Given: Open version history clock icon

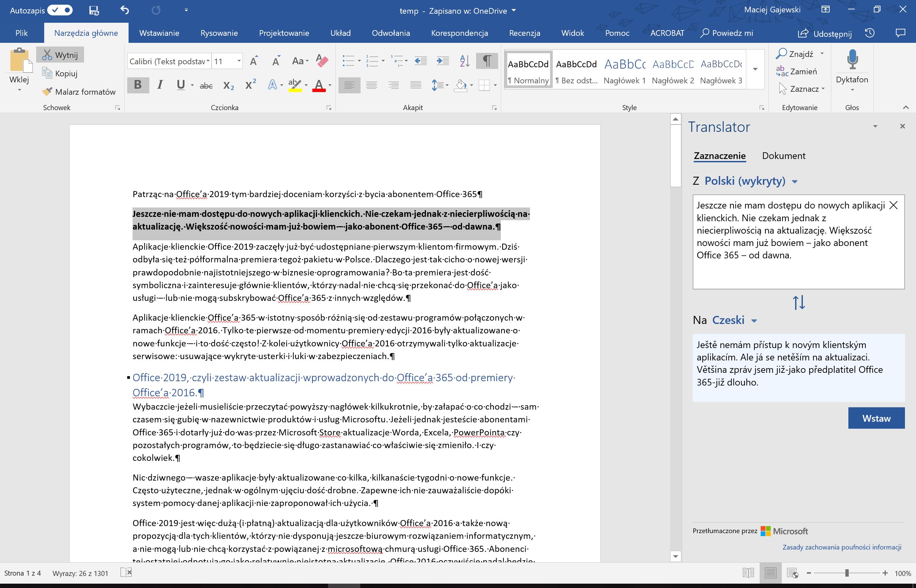Looking at the screenshot, I should tap(870, 33).
